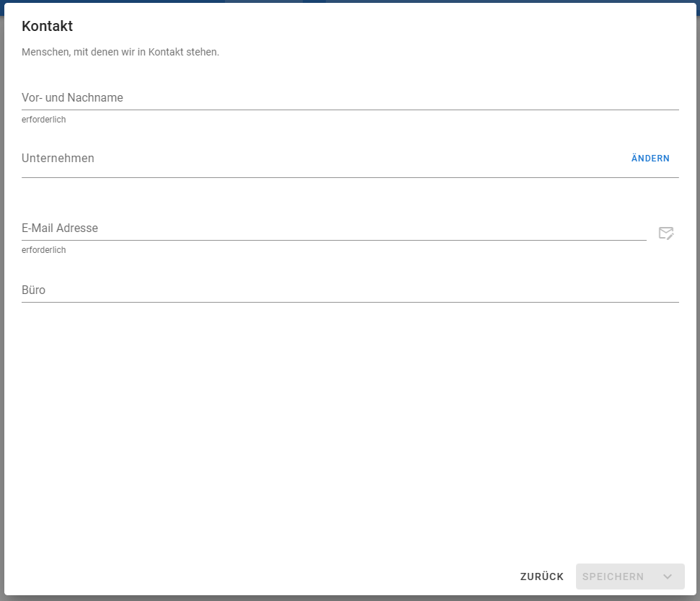
Task: Go back with the Zurück button
Action: pos(541,576)
